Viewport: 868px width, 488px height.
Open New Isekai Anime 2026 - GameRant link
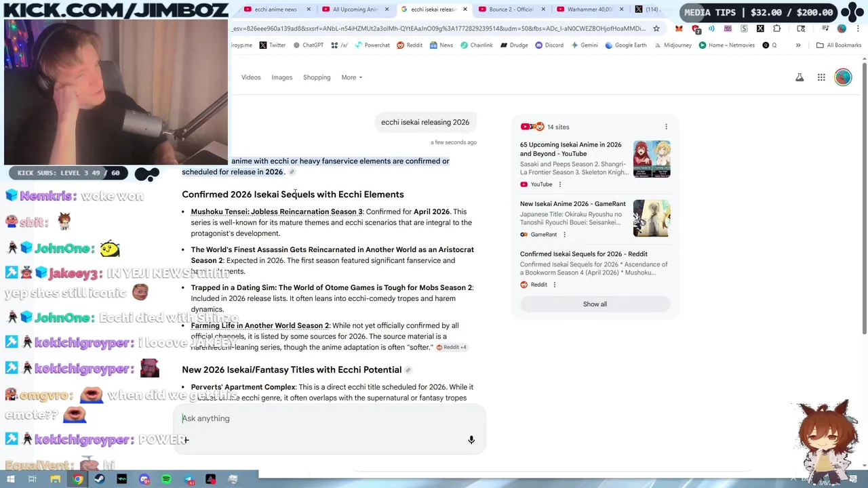click(x=573, y=204)
